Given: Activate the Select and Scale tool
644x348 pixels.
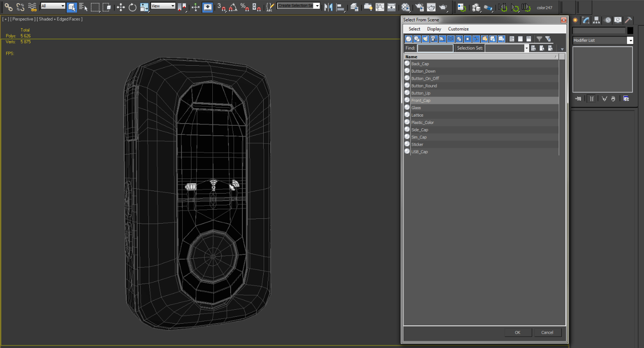Looking at the screenshot, I should coord(144,7).
